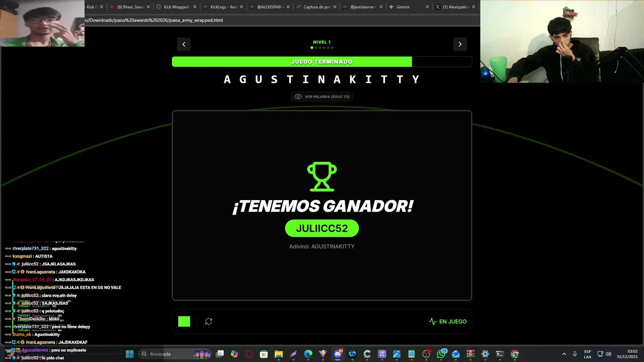Viewport: 644px width, 362px height.
Task: Switch to the @ALEXISPAIII tab
Action: coord(269,7)
